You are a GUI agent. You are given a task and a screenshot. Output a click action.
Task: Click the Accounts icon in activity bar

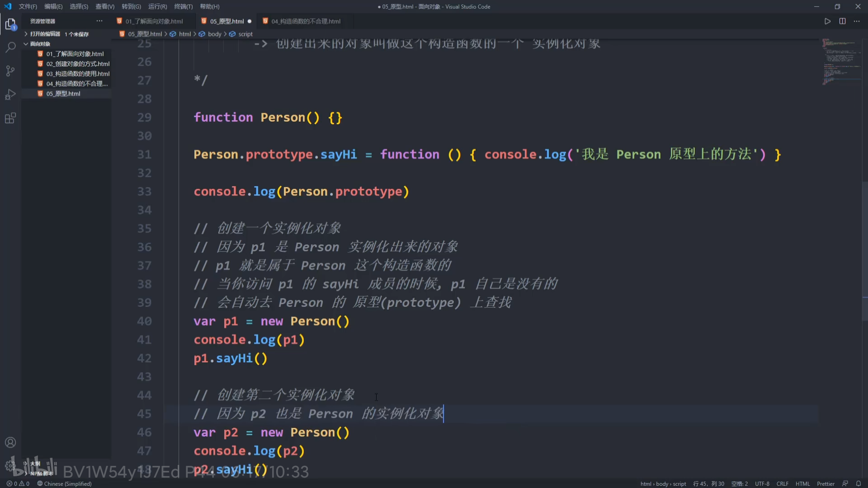(10, 442)
